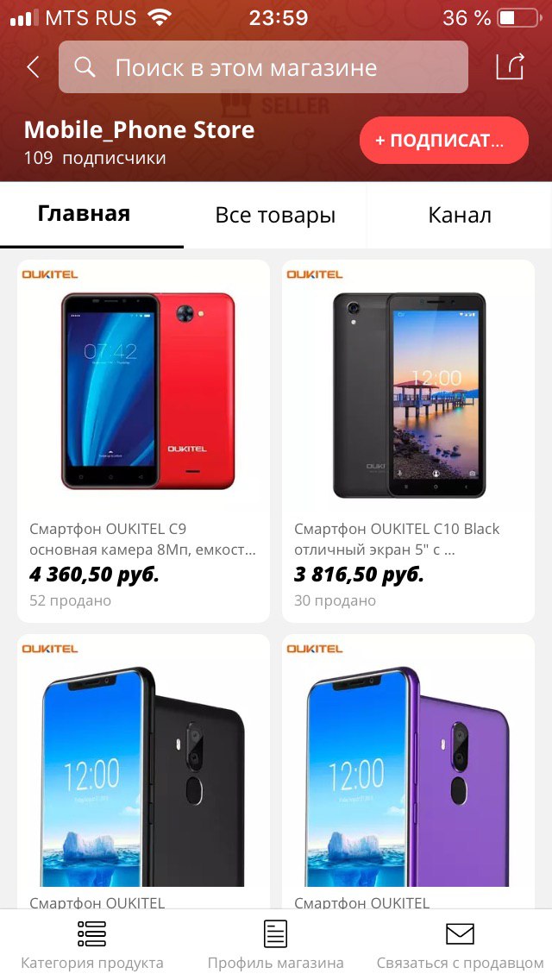Switch to Канал tab
The image size is (552, 980).
click(x=460, y=215)
